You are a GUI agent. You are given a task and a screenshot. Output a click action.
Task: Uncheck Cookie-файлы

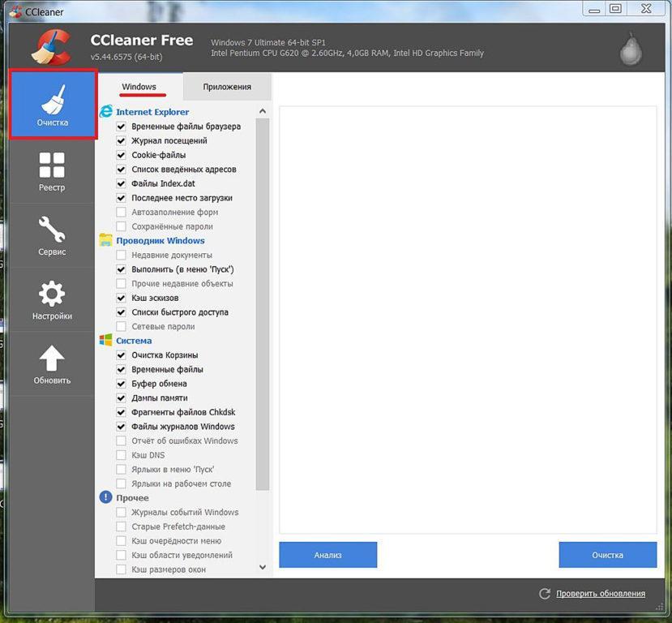click(122, 155)
